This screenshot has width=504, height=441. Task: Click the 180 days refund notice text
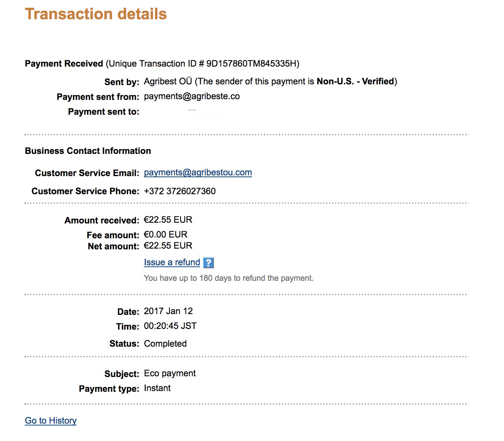point(228,278)
